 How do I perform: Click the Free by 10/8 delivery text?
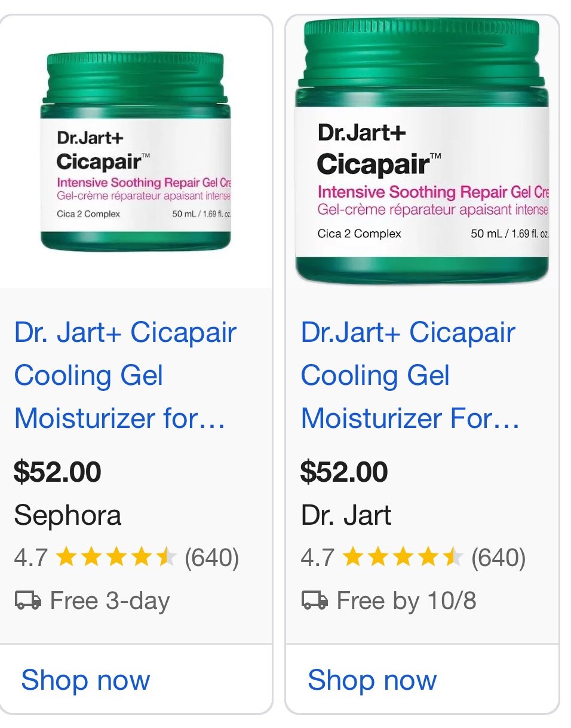pos(406,601)
